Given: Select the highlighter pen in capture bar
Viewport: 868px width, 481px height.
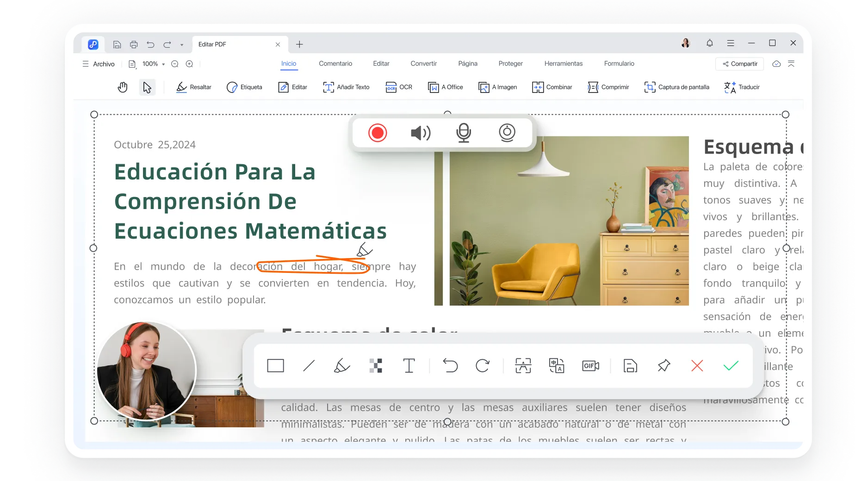Looking at the screenshot, I should [342, 366].
